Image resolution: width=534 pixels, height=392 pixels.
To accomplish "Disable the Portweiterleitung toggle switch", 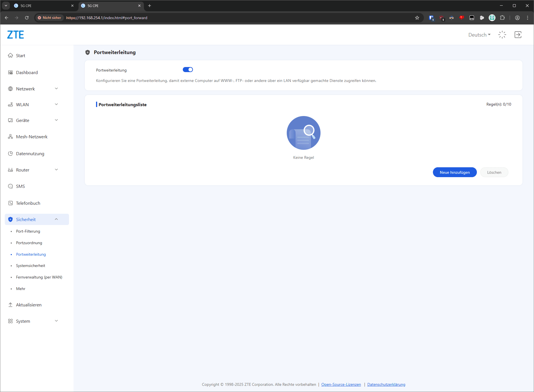I will pos(188,70).
